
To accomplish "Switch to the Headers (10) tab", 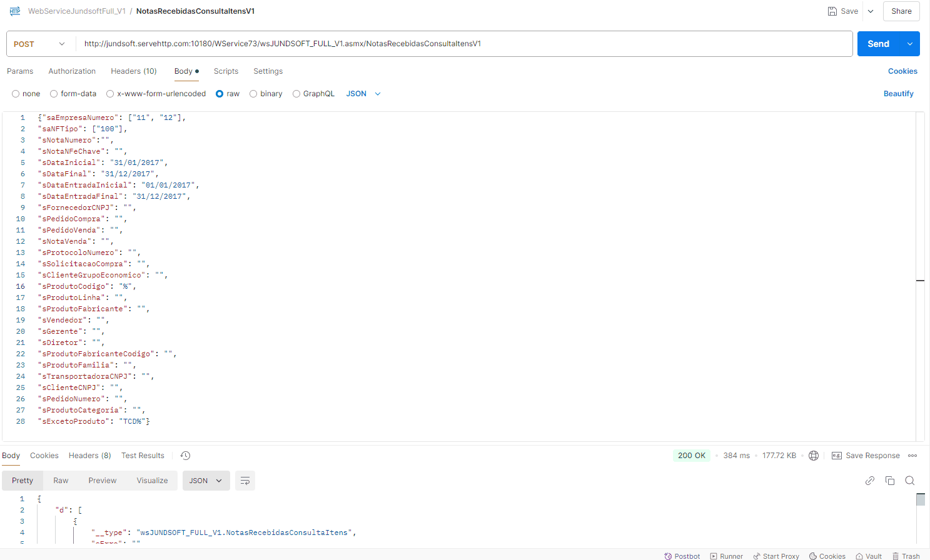I will (x=134, y=71).
